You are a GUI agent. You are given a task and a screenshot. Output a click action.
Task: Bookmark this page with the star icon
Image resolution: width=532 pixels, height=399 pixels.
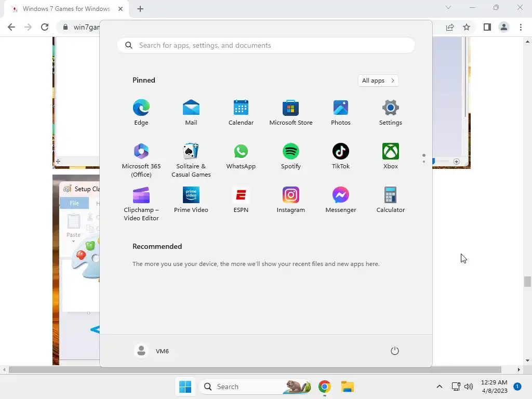tap(467, 27)
